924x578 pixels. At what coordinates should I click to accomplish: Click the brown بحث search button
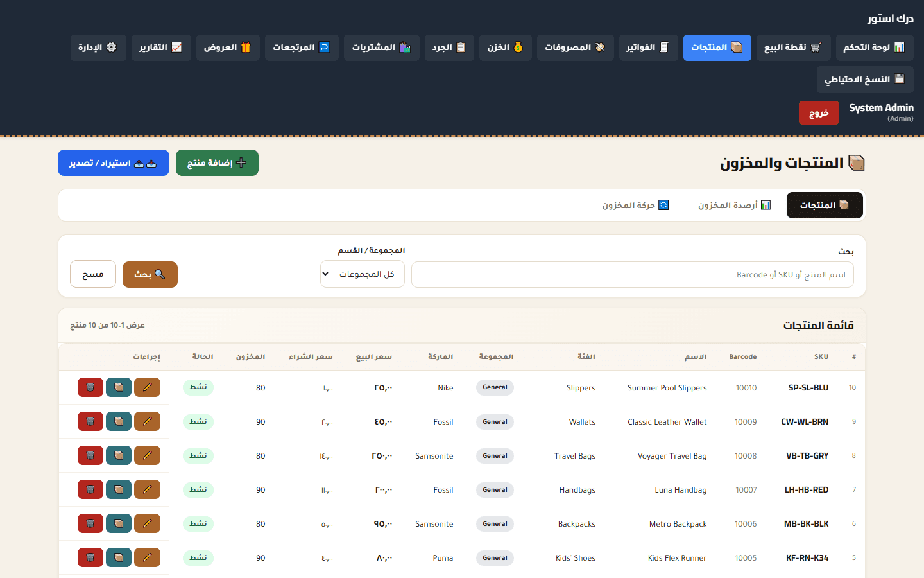click(150, 274)
